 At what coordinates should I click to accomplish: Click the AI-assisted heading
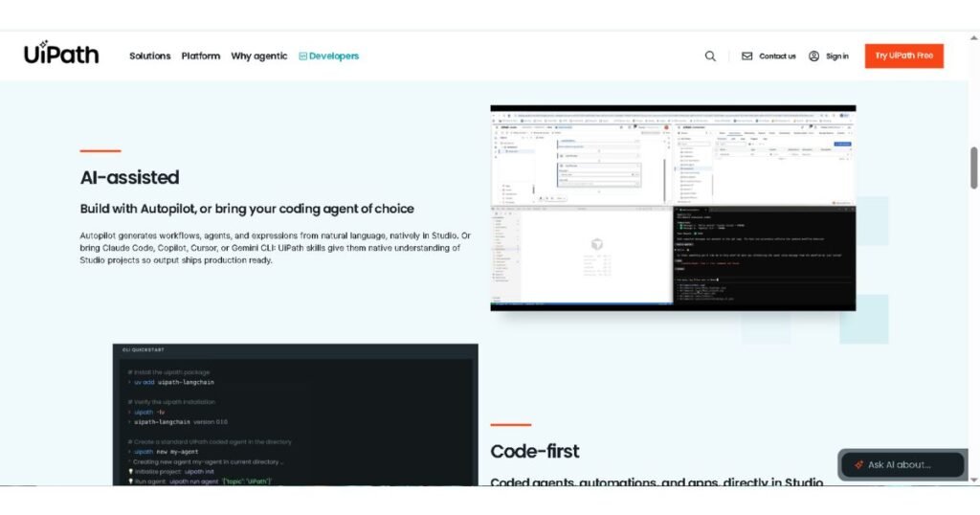click(129, 177)
